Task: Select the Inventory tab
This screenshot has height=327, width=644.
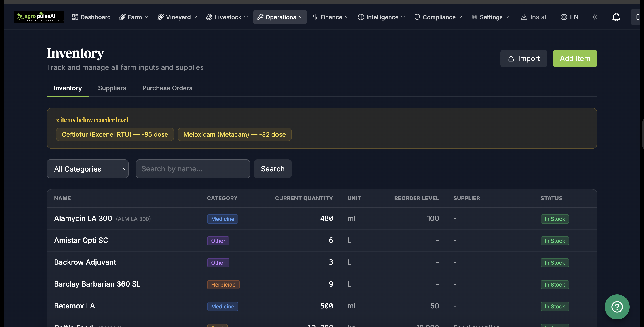Action: [x=68, y=88]
